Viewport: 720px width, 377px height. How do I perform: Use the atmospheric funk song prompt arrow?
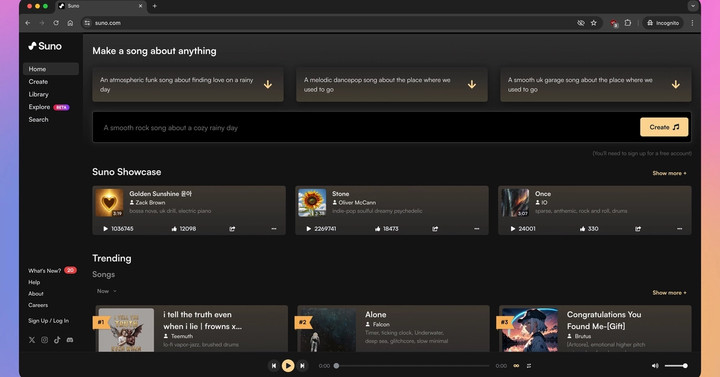coord(268,84)
